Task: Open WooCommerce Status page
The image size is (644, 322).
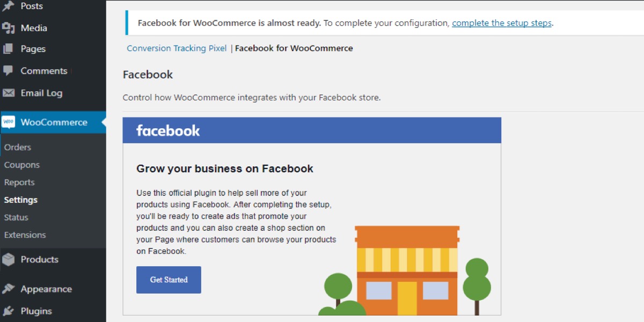Action: 16,217
